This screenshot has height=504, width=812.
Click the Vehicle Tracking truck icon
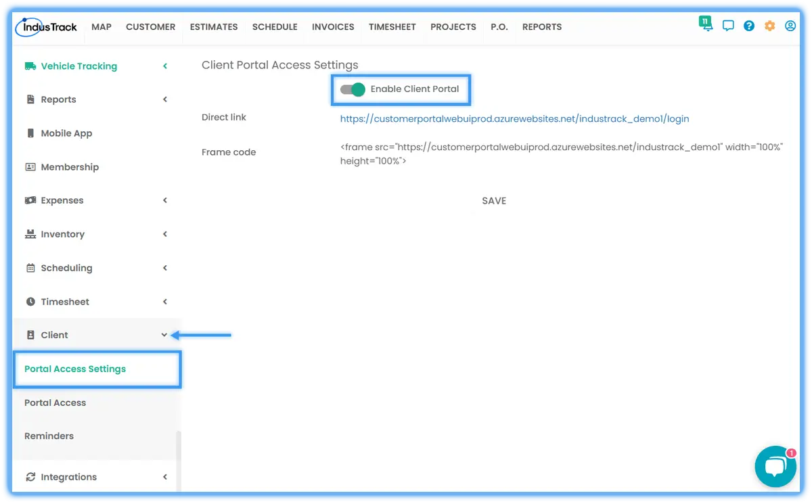point(30,66)
